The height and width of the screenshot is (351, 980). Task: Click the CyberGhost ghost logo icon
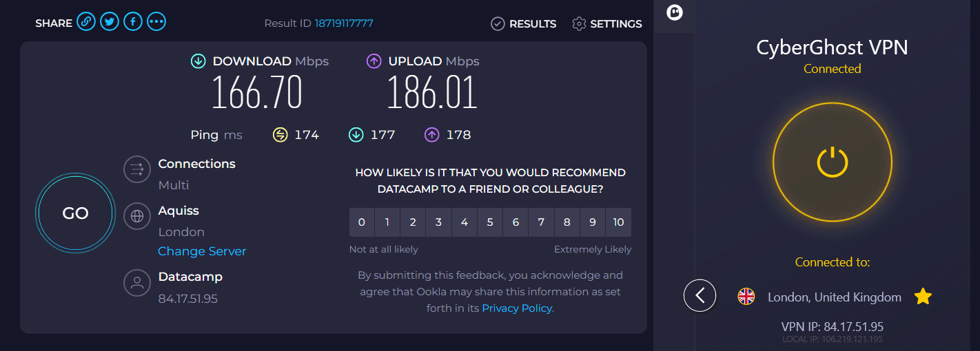[675, 12]
